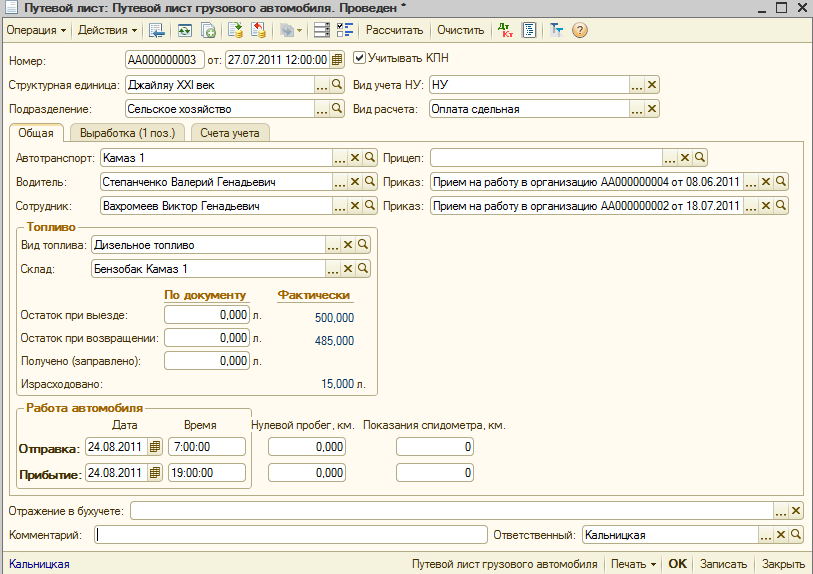Clear the Склад field value

tap(348, 269)
